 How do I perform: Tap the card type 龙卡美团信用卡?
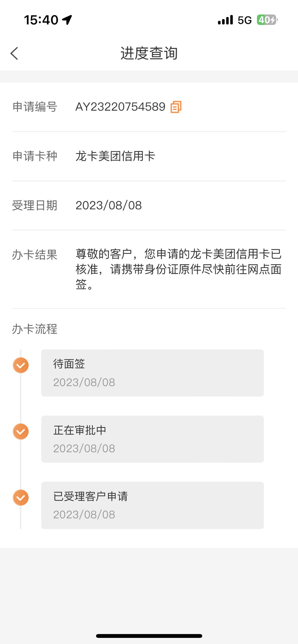[x=115, y=156]
